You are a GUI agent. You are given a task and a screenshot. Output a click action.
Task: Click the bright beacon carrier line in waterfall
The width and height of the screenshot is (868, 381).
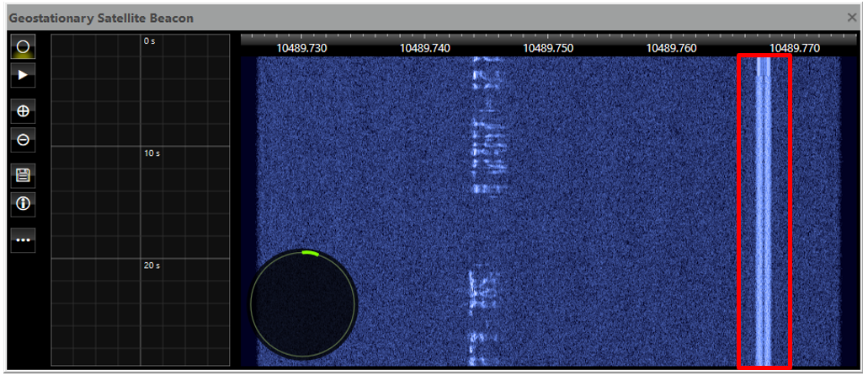764,211
